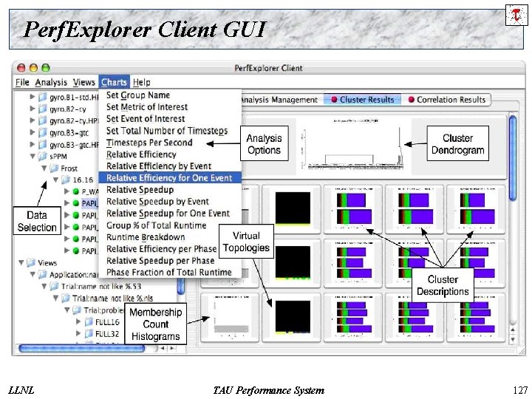Collapse the 16.16 node triangle

(x=55, y=180)
